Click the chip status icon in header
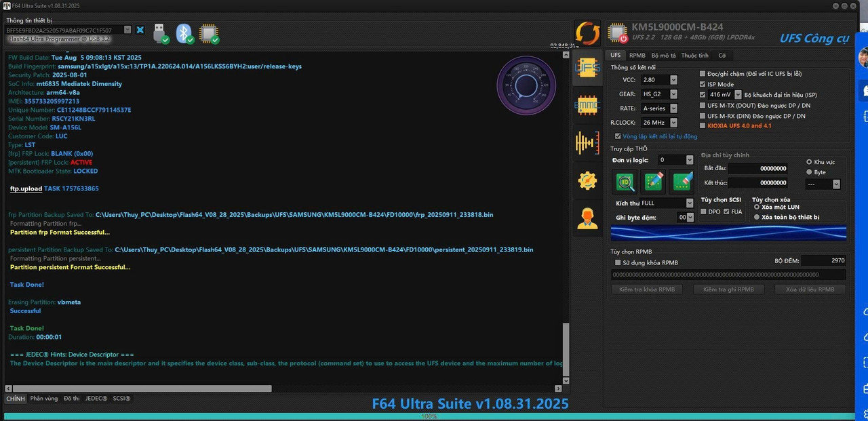Screen dimensions: 868x421 (209, 33)
